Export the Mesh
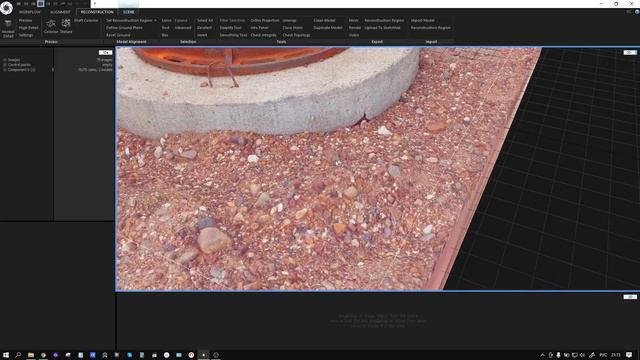This screenshot has width=640, height=360. (x=353, y=20)
